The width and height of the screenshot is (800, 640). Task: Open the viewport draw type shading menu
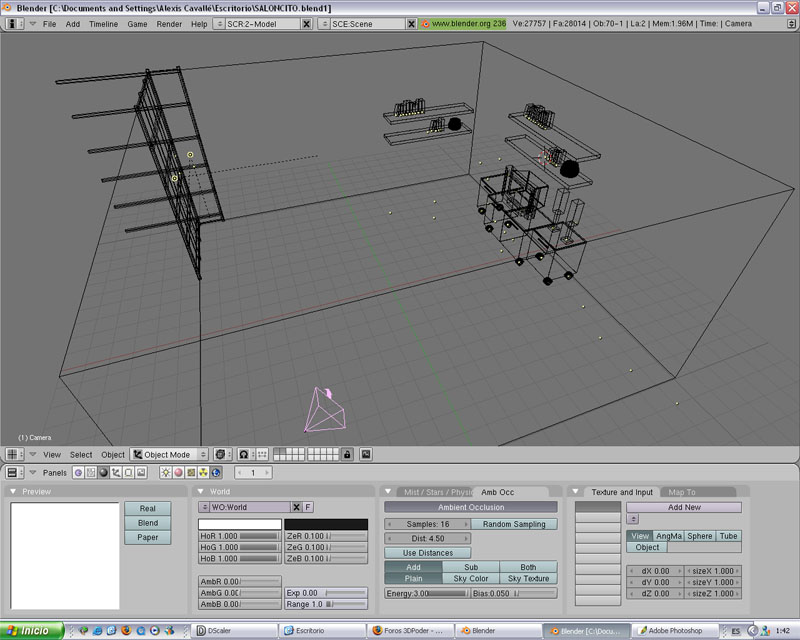click(222, 454)
